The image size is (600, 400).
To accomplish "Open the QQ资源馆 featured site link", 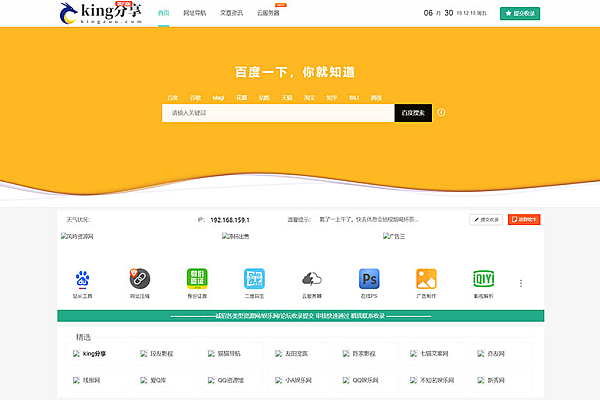I will (x=231, y=380).
